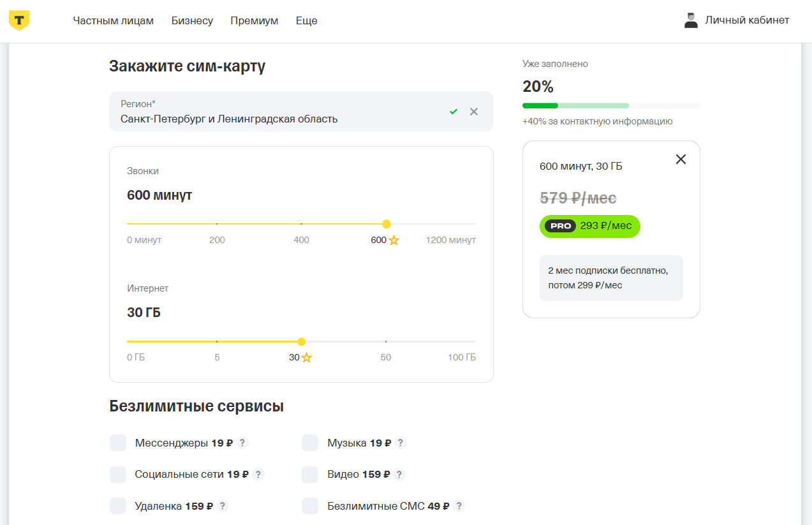Image resolution: width=812 pixels, height=525 pixels.
Task: Open help tooltip for Мессенджеры
Action: click(x=242, y=443)
